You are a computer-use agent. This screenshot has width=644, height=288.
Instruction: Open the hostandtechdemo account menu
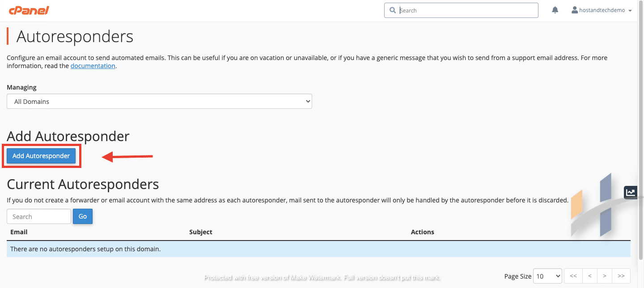tap(602, 9)
